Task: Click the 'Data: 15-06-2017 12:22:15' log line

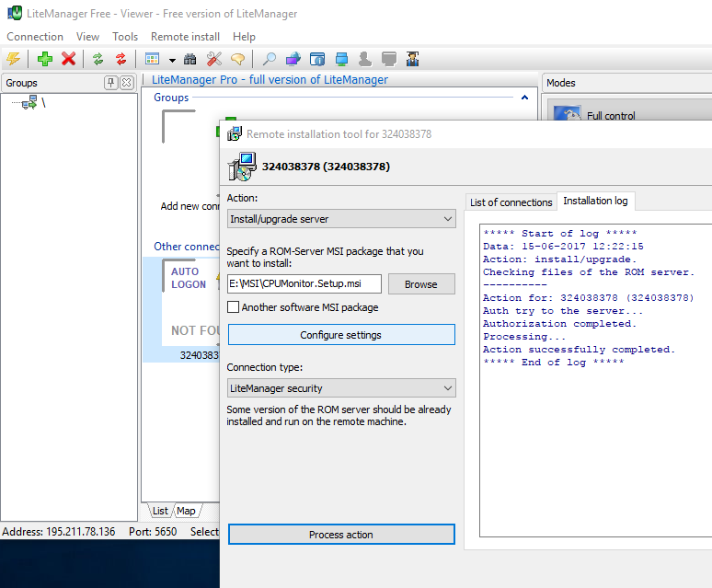Action: [x=563, y=246]
